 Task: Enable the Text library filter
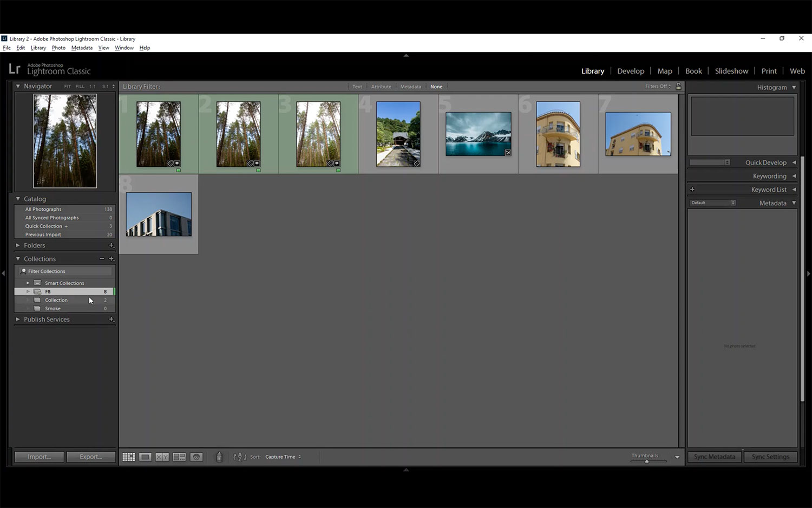point(357,87)
